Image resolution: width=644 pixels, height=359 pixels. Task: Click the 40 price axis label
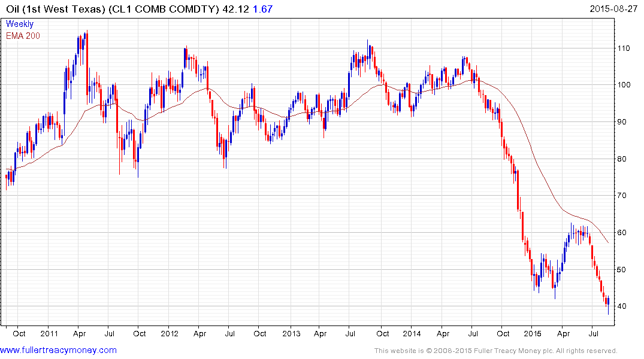622,306
